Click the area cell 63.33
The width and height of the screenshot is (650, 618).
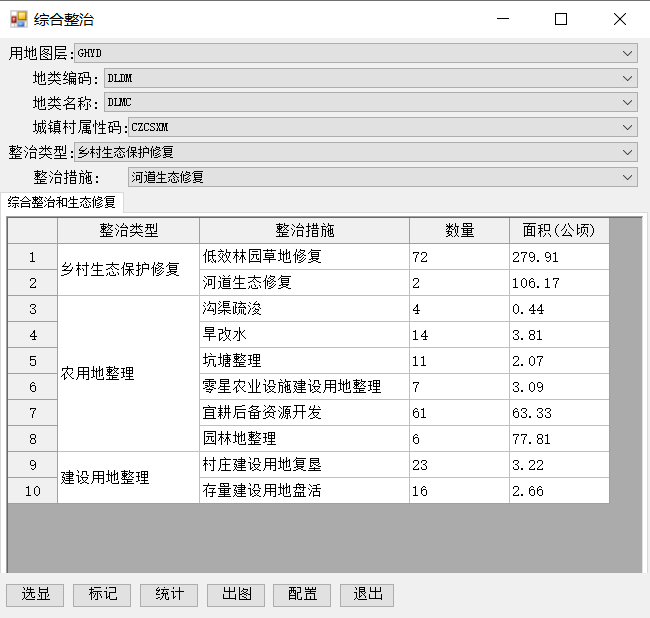tap(559, 413)
